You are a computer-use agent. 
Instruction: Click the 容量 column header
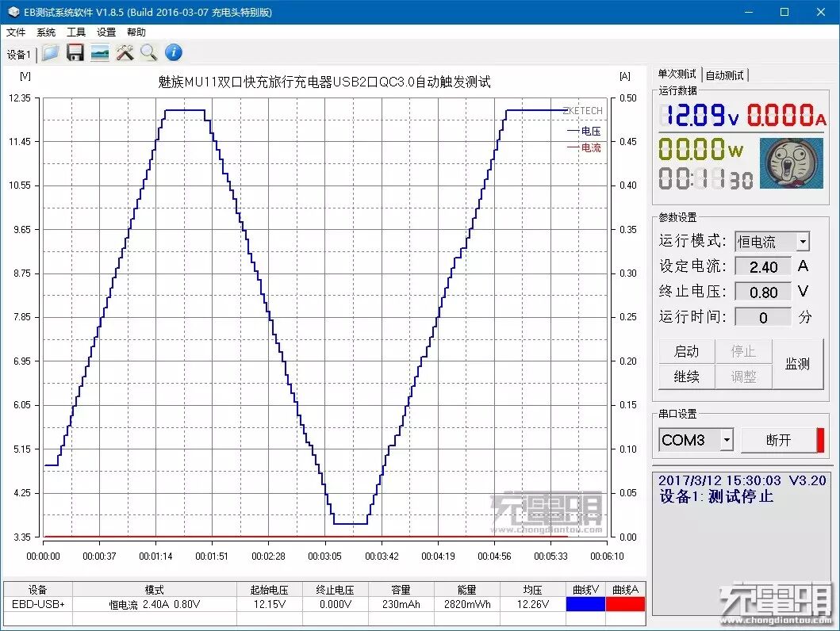coord(401,590)
